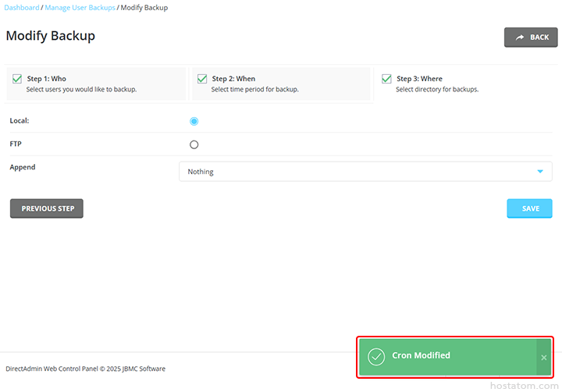Click the circled checkmark in the Cron Modified notification

pyautogui.click(x=376, y=356)
